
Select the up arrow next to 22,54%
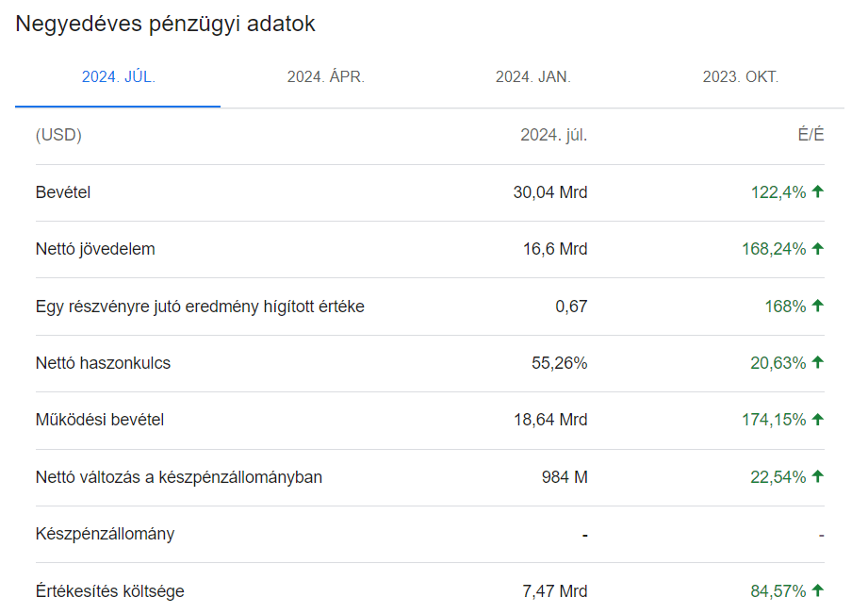816,476
